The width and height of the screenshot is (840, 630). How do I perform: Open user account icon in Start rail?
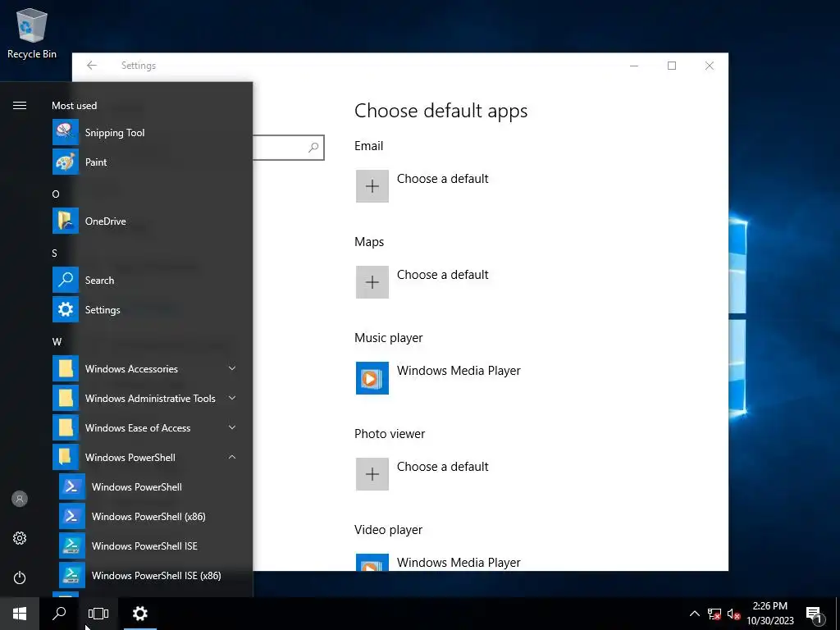tap(20, 499)
